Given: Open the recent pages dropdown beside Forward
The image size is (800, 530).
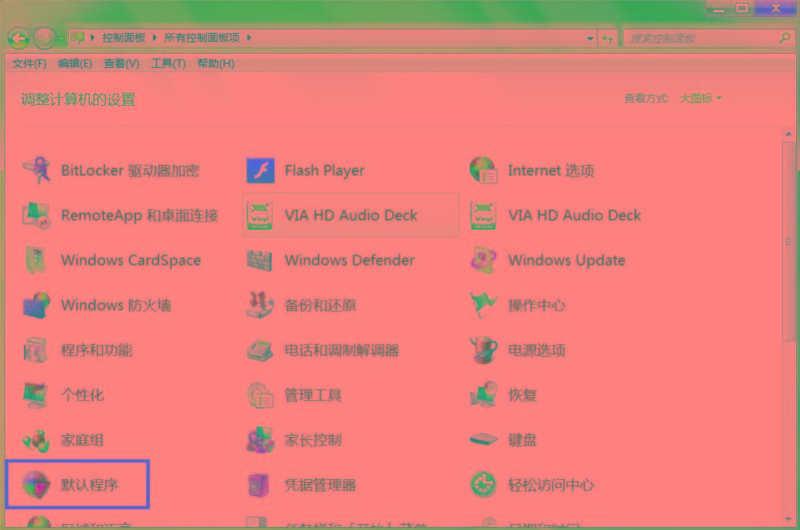Looking at the screenshot, I should [x=61, y=38].
